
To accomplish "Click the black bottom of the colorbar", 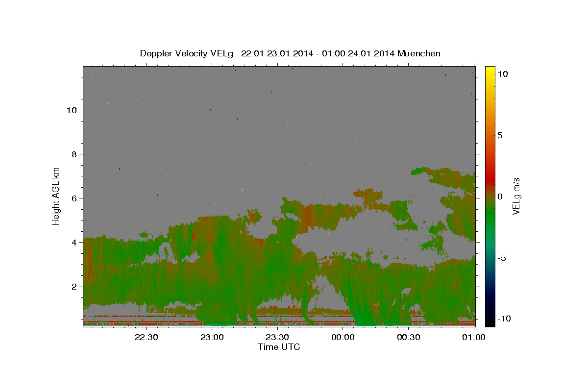I will point(490,322).
